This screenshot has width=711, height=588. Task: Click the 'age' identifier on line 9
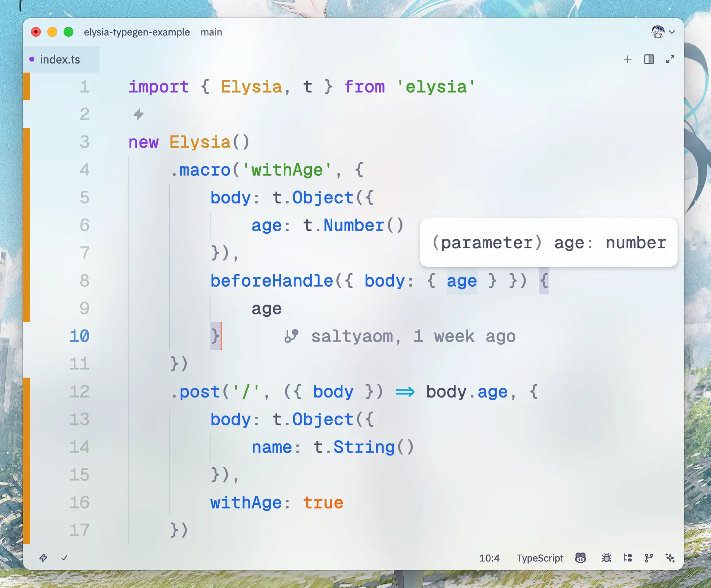pos(267,309)
